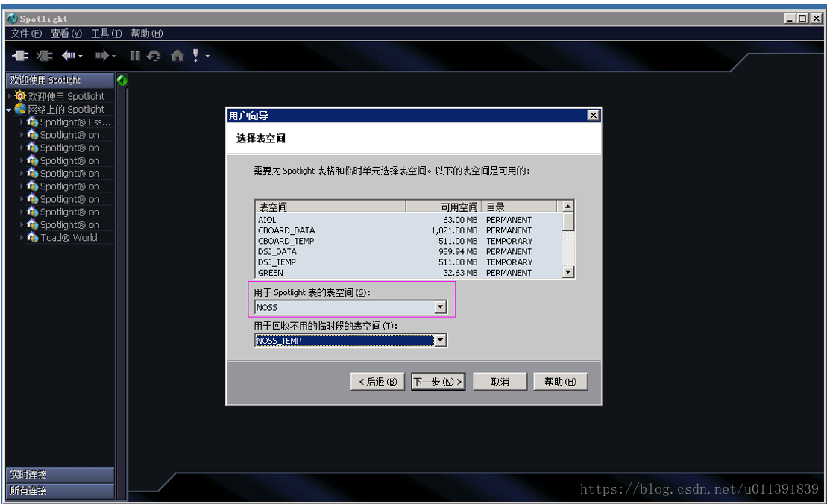Viewport: 827px width, 504px height.
Task: Expand the 欢迎使用 Spotlight tree node
Action: [x=10, y=96]
